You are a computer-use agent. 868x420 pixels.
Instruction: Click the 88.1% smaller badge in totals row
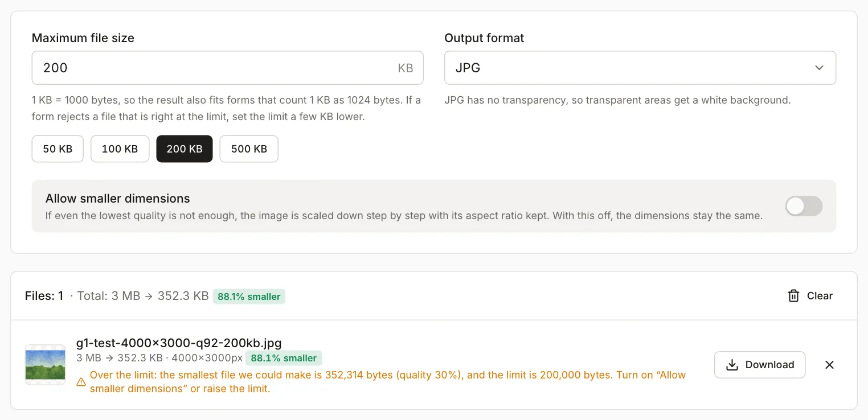249,297
